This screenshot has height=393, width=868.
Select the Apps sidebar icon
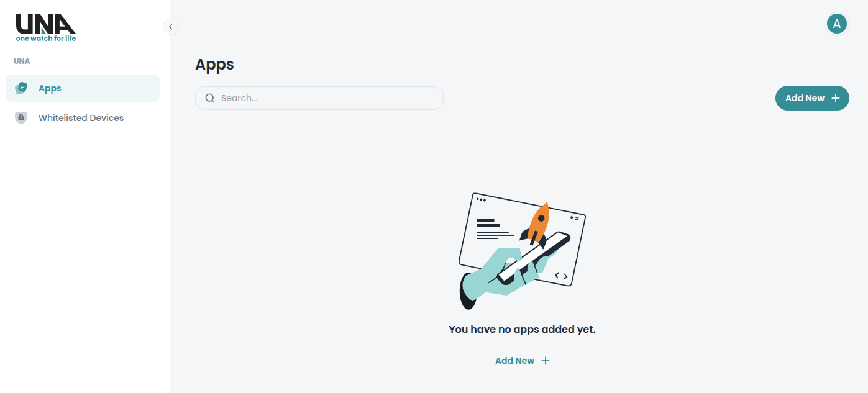coord(21,88)
